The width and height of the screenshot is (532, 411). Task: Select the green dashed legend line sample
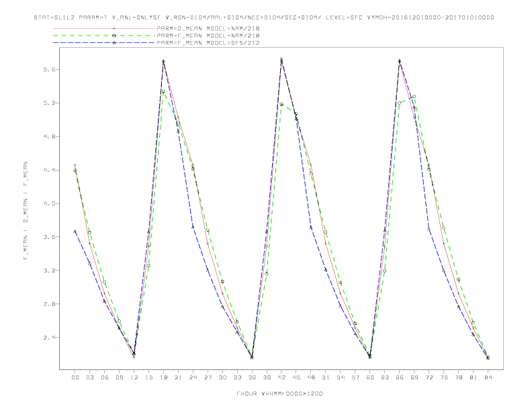coord(104,36)
